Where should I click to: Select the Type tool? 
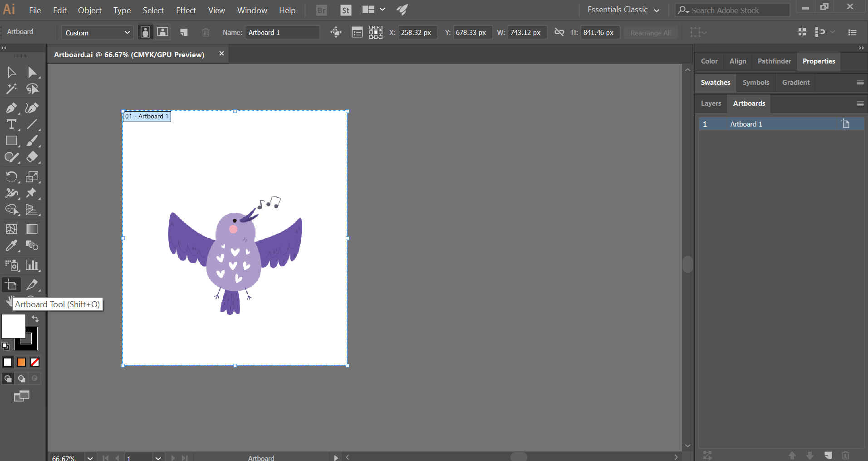11,124
